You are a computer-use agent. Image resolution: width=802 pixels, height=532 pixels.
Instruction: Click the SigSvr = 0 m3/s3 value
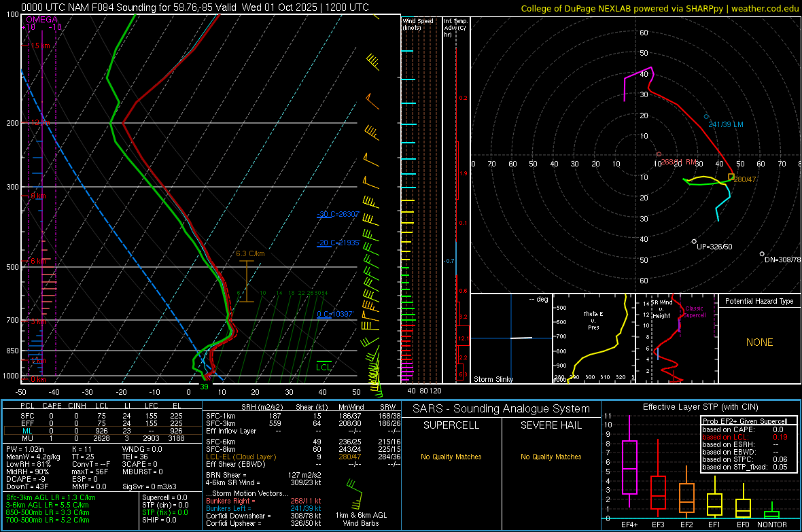coord(150,486)
